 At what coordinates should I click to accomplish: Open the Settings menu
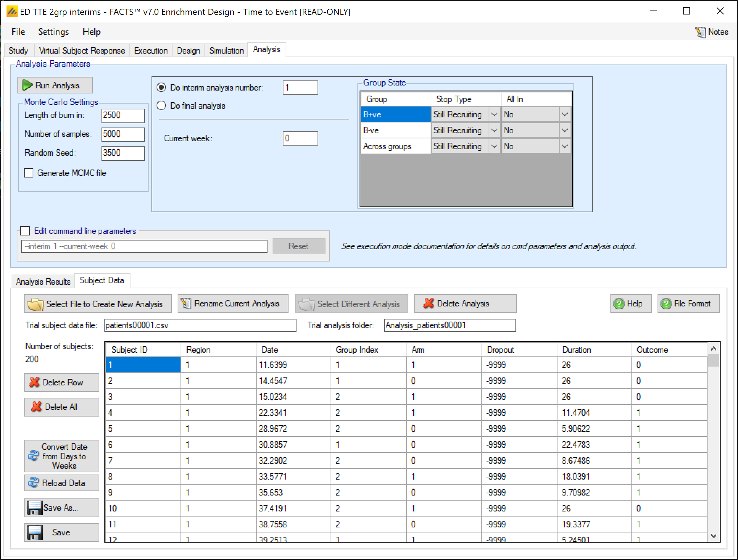click(53, 32)
